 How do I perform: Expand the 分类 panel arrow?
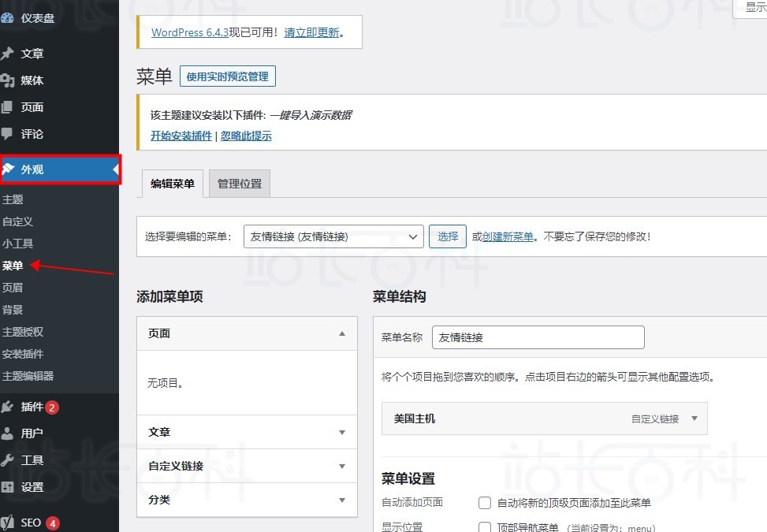342,500
